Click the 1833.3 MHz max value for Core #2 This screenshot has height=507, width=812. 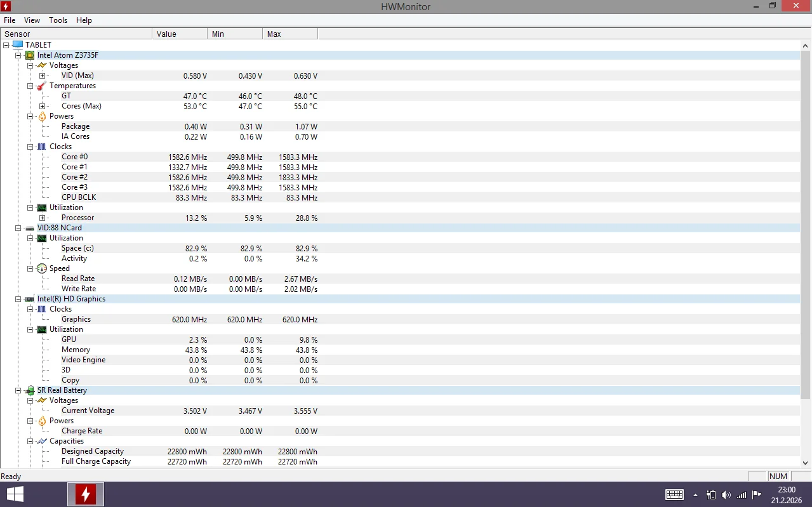coord(298,178)
